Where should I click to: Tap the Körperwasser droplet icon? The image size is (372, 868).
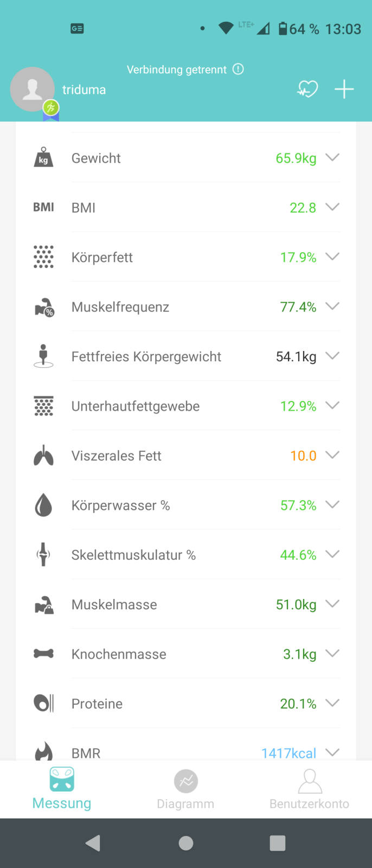[x=43, y=506]
